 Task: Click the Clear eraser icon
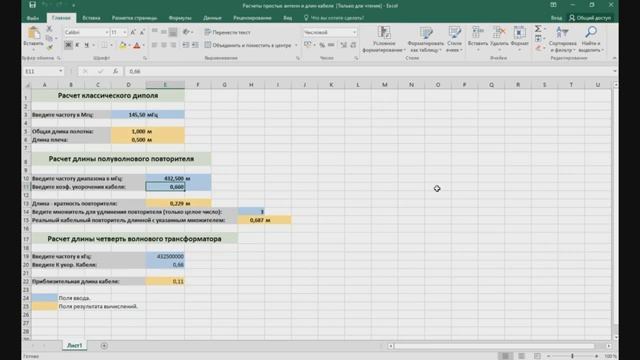click(538, 48)
